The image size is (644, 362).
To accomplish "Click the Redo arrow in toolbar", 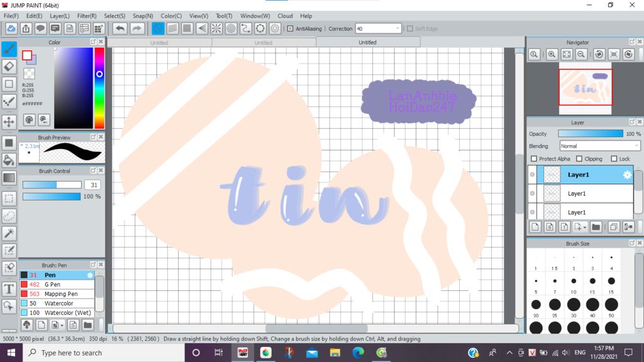I will point(136,28).
